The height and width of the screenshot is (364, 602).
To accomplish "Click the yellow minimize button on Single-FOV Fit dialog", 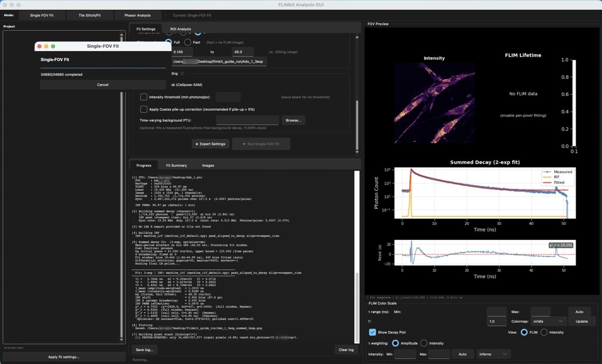I will pos(46,46).
